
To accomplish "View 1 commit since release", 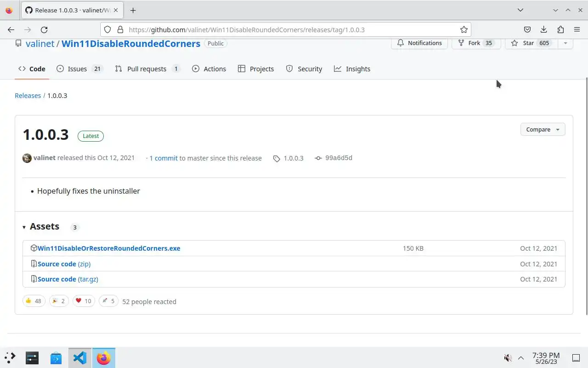I will pyautogui.click(x=164, y=158).
